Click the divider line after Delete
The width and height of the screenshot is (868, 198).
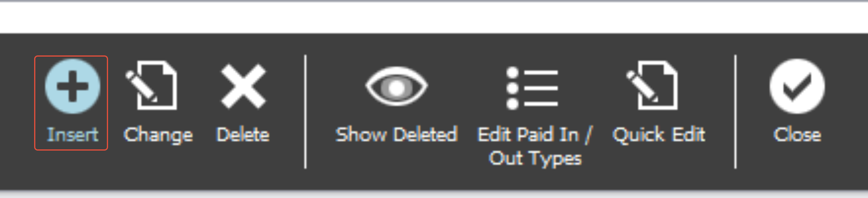[305, 112]
